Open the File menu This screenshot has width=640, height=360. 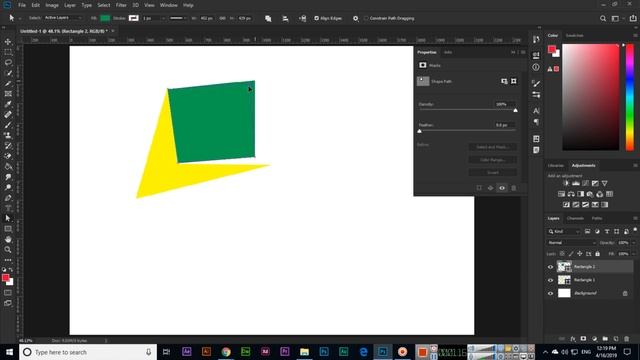[x=22, y=5]
